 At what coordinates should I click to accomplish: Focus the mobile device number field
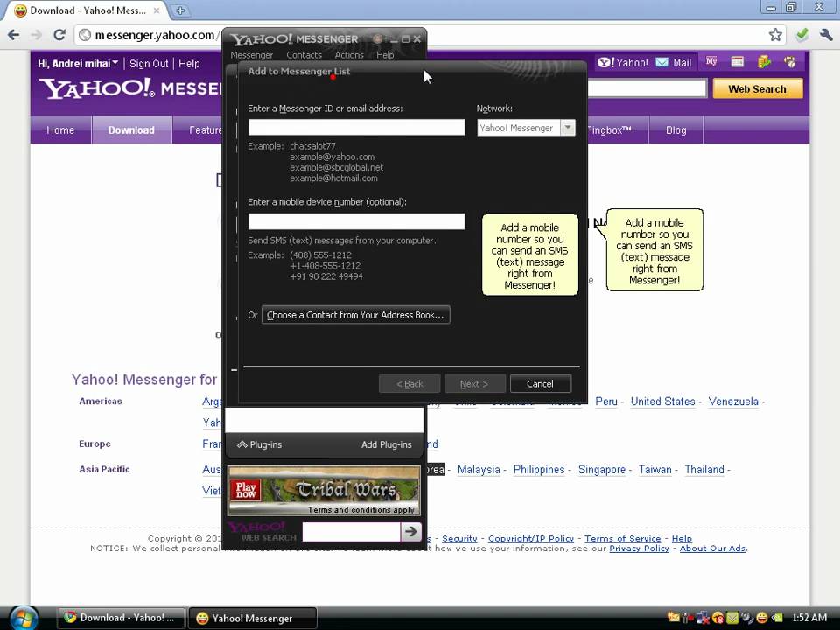click(356, 221)
